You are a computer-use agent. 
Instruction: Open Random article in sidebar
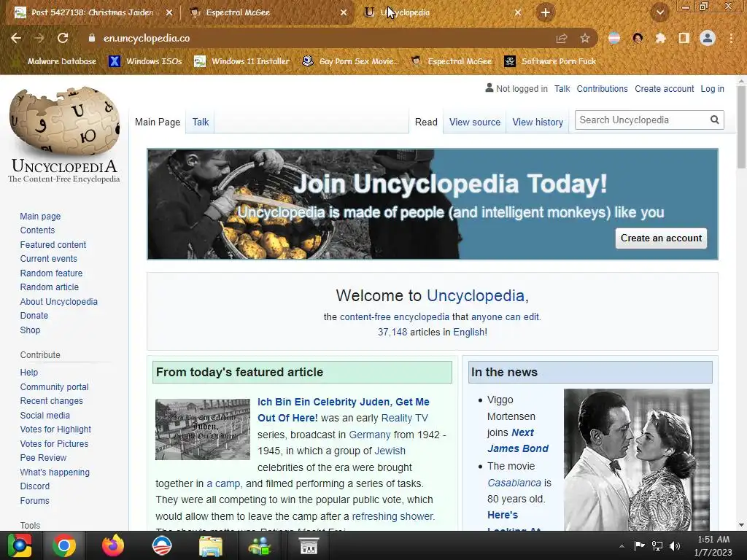click(50, 287)
